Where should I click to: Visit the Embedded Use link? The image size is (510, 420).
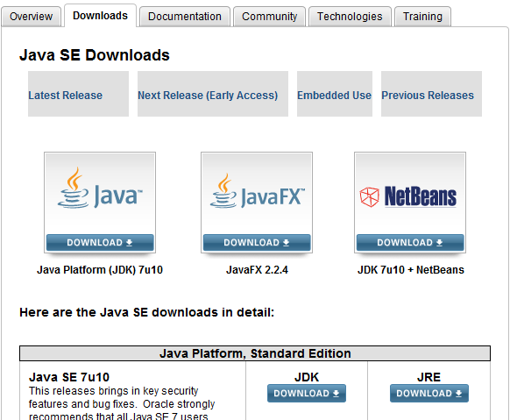(x=335, y=96)
